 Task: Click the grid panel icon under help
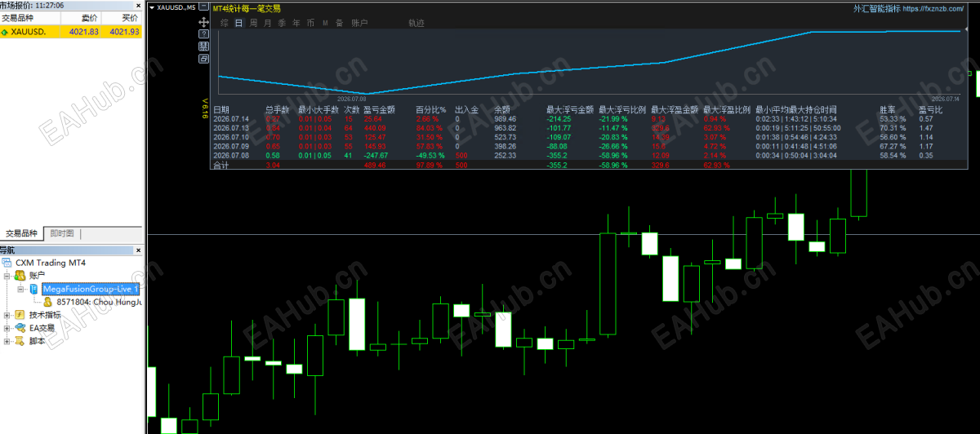[x=203, y=46]
